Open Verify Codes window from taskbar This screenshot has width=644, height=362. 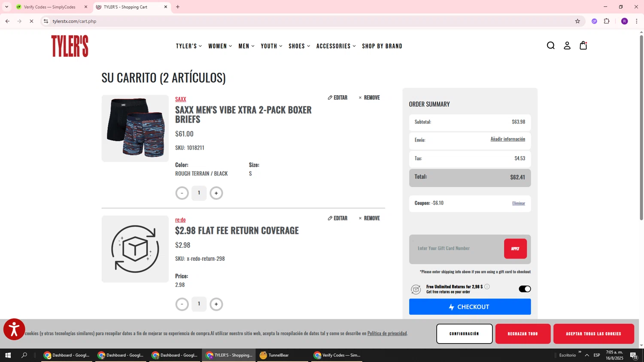click(x=338, y=355)
